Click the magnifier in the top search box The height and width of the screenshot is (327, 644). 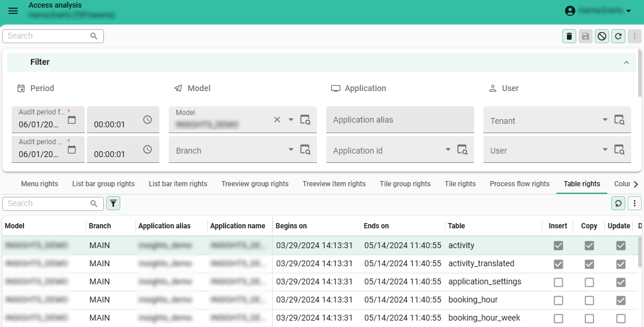[93, 36]
